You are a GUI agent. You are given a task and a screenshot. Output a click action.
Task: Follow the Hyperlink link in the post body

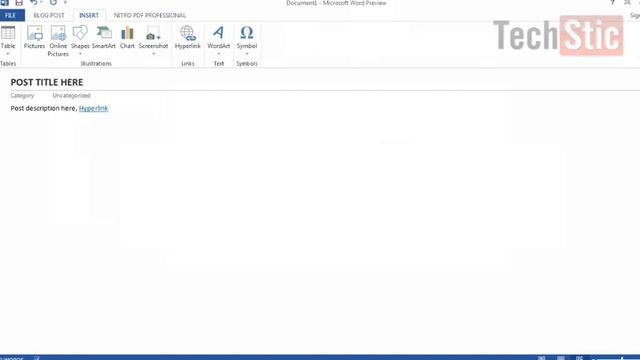93,108
